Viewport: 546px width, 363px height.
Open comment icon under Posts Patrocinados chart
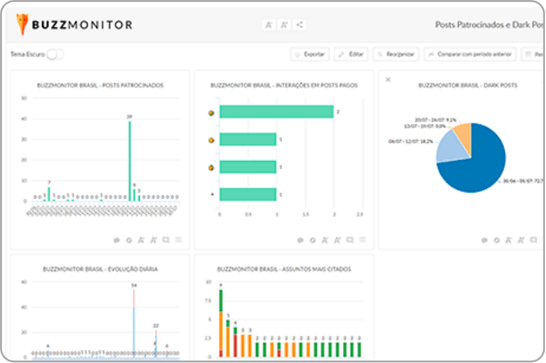[117, 240]
